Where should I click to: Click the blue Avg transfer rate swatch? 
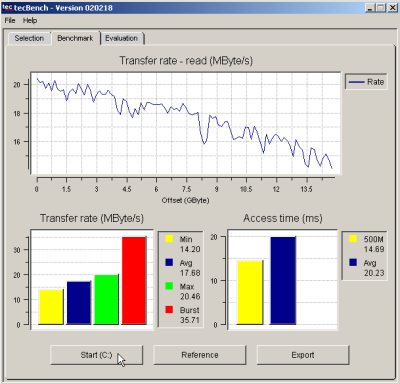(169, 262)
